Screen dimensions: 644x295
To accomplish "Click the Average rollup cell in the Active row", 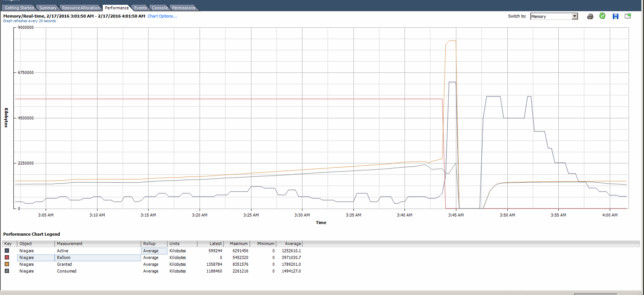I will (154, 251).
